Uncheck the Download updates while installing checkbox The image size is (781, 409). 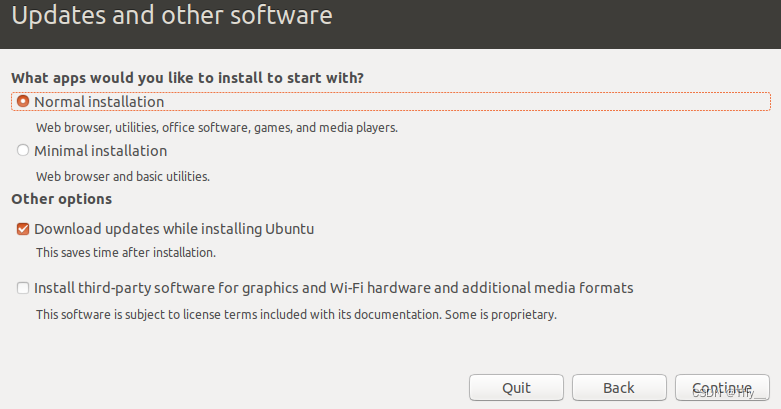23,229
